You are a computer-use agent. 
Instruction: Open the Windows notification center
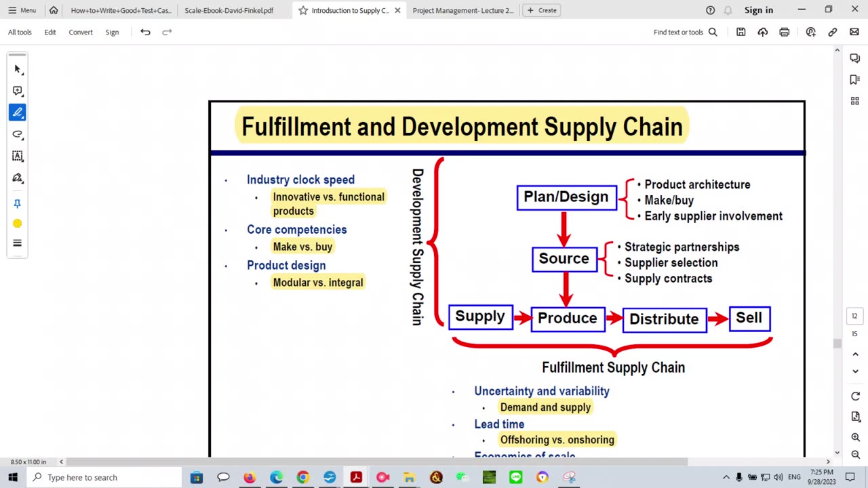tap(850, 477)
